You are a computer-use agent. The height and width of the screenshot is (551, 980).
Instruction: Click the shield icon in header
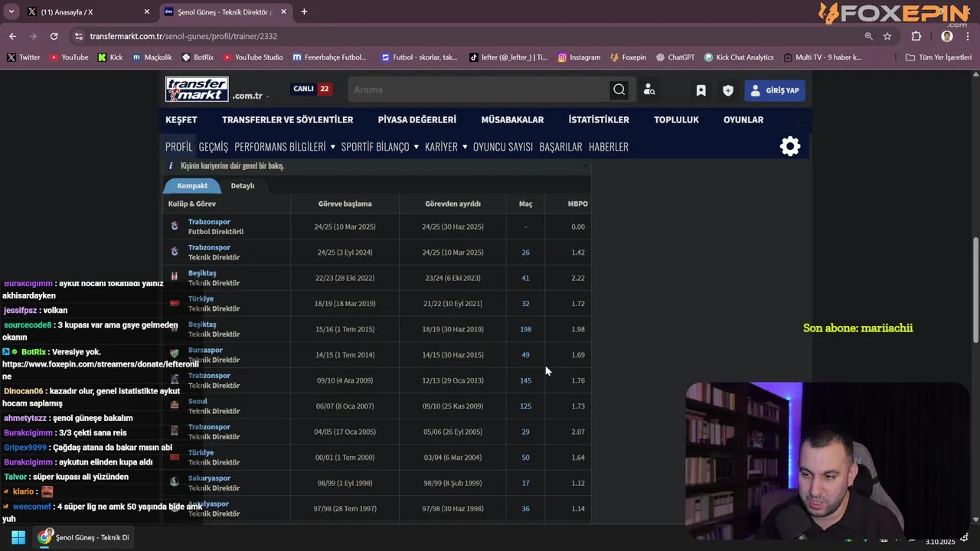(x=728, y=90)
